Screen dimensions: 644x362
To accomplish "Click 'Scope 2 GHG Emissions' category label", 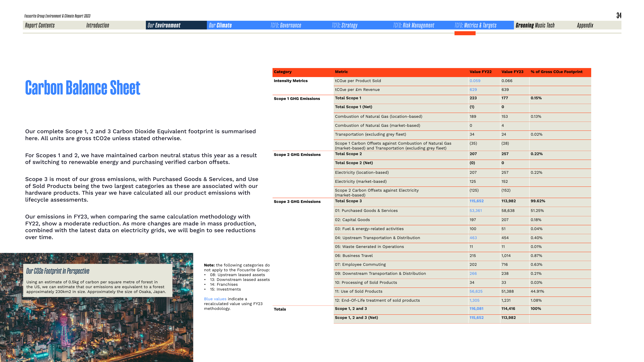I will pos(297,154).
